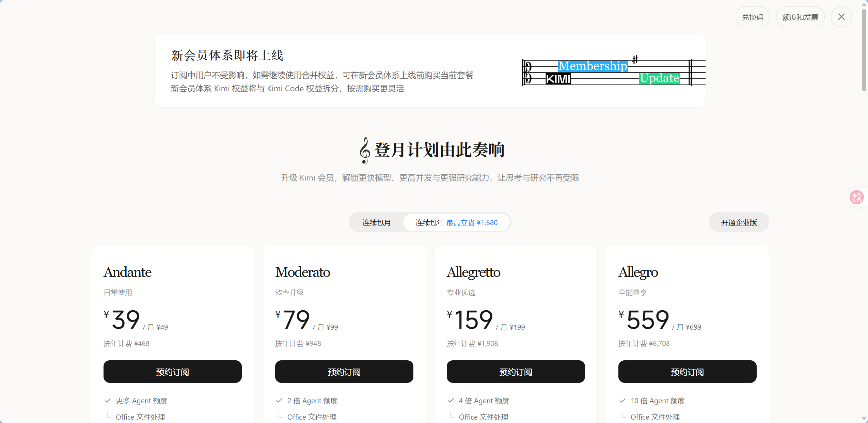Screen dimensions: 868x423
Task: Close the membership pricing dialog
Action: coord(841,17)
